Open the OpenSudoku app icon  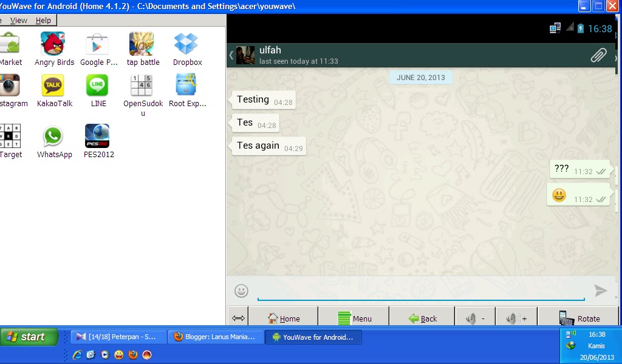pyautogui.click(x=142, y=85)
